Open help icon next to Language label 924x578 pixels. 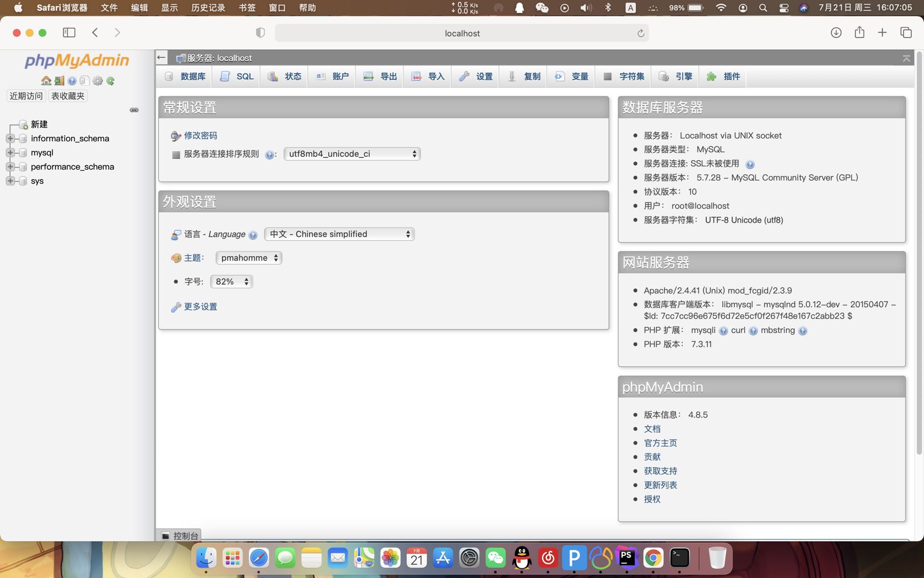(253, 235)
